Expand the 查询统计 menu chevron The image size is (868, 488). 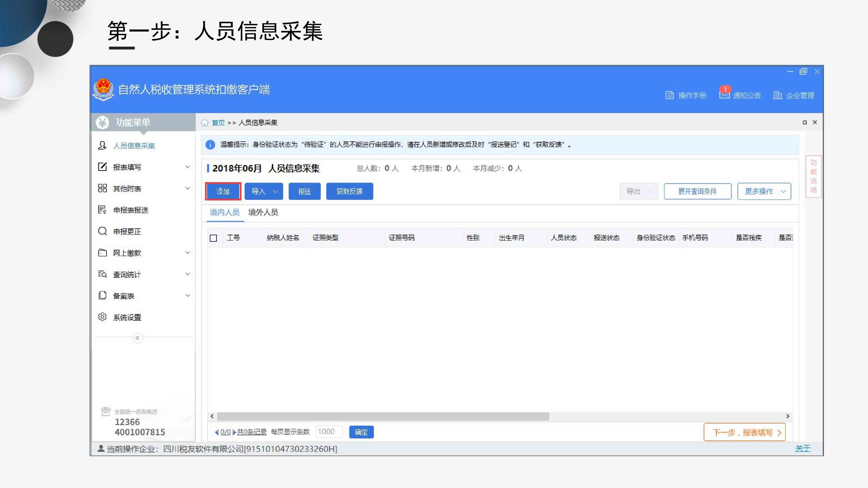pos(188,274)
